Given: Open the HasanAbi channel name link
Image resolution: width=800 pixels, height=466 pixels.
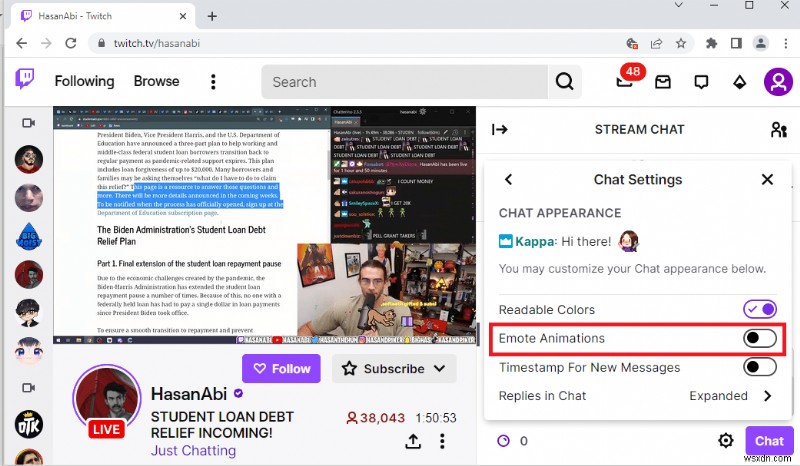Looking at the screenshot, I should [x=189, y=394].
